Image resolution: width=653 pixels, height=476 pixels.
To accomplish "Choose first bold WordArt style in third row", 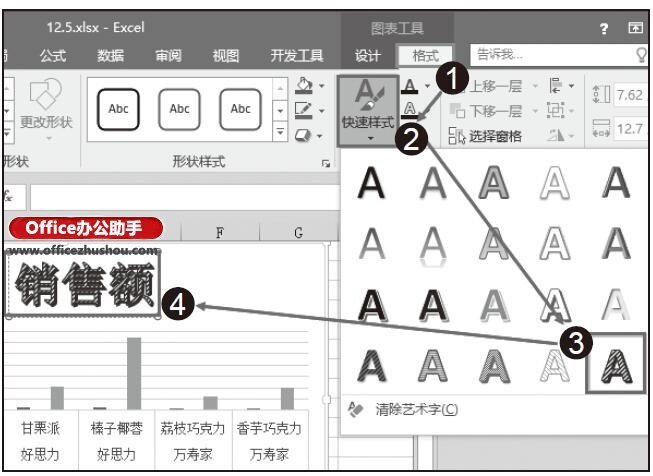I will [x=371, y=306].
